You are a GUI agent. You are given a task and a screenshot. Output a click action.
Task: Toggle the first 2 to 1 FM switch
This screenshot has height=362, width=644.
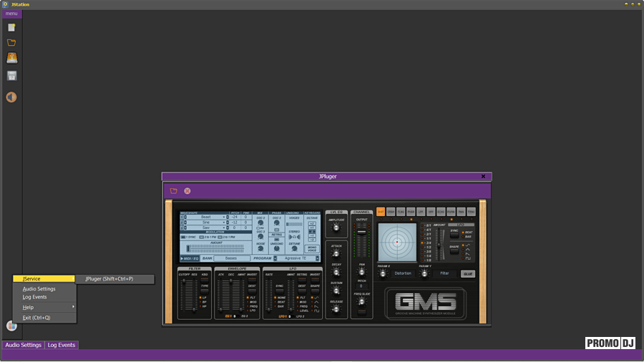(202, 238)
